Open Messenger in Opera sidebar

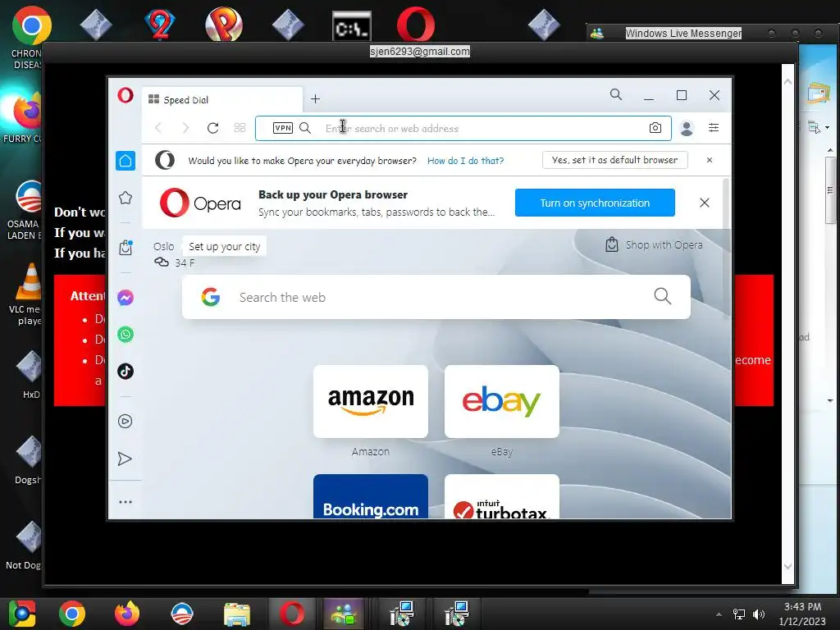(x=126, y=297)
